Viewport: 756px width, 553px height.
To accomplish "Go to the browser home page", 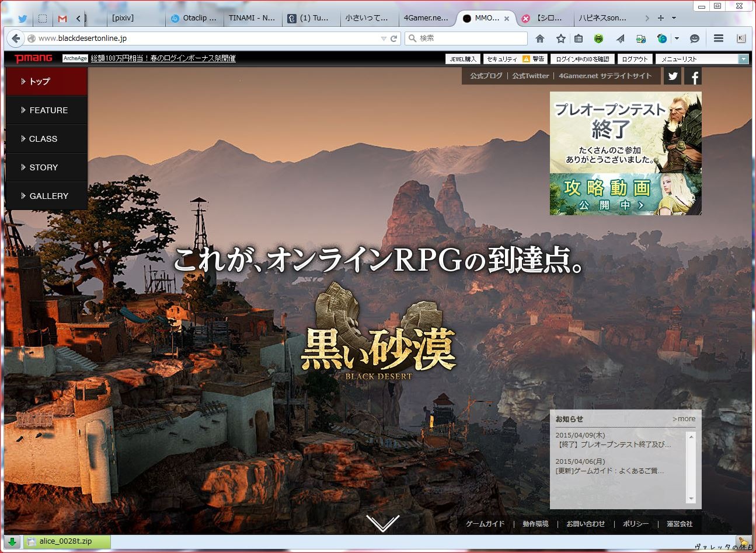I will click(540, 38).
